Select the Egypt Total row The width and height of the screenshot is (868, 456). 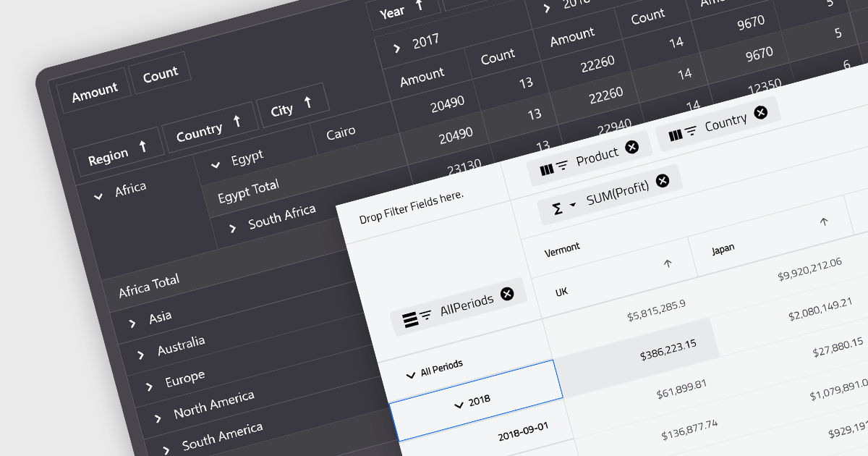click(x=249, y=192)
